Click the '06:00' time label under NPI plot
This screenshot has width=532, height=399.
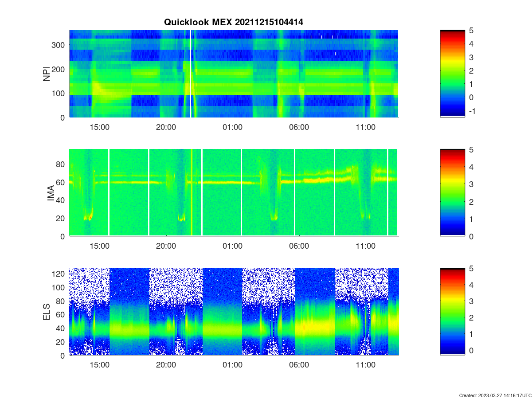(299, 127)
